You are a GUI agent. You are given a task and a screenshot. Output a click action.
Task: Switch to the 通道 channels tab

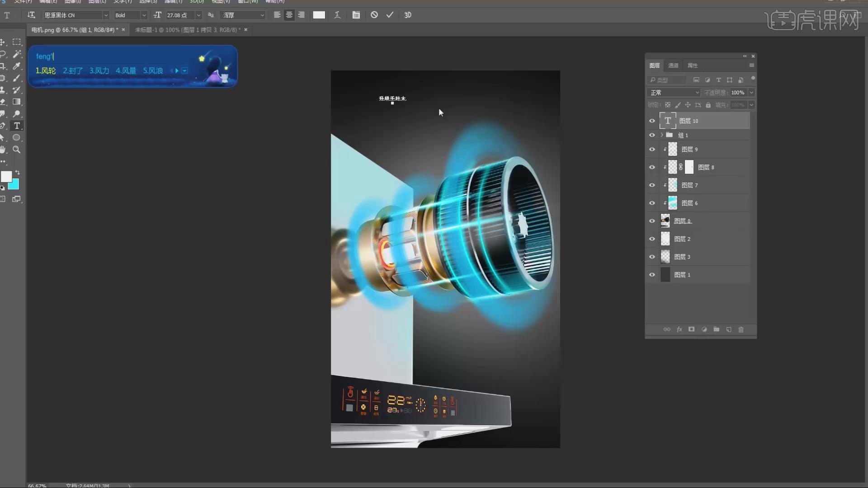tap(673, 66)
